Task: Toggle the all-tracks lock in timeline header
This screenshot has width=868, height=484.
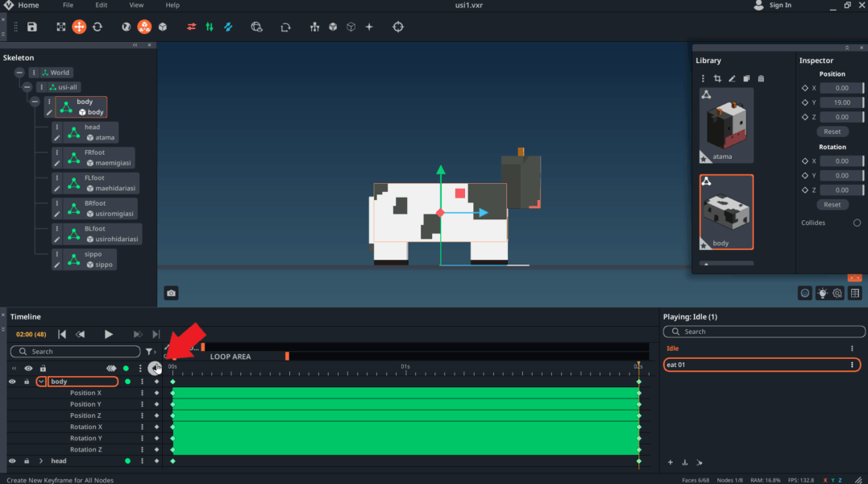Action: 43,369
